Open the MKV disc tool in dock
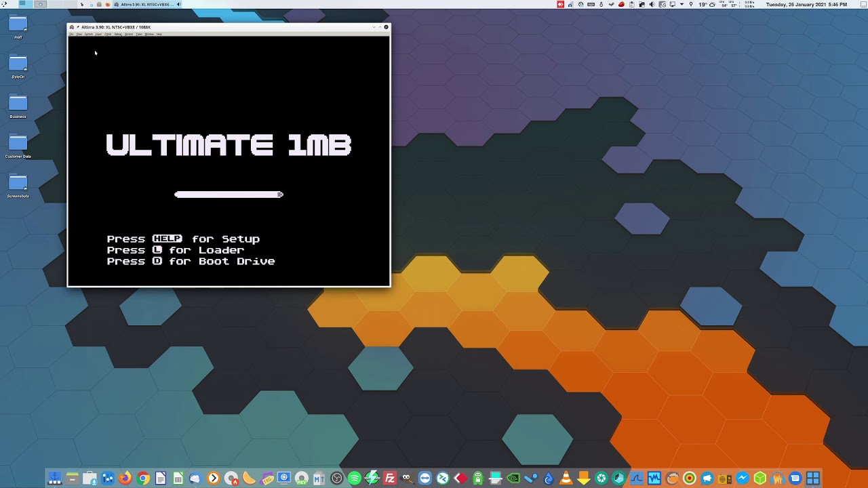 (301, 479)
